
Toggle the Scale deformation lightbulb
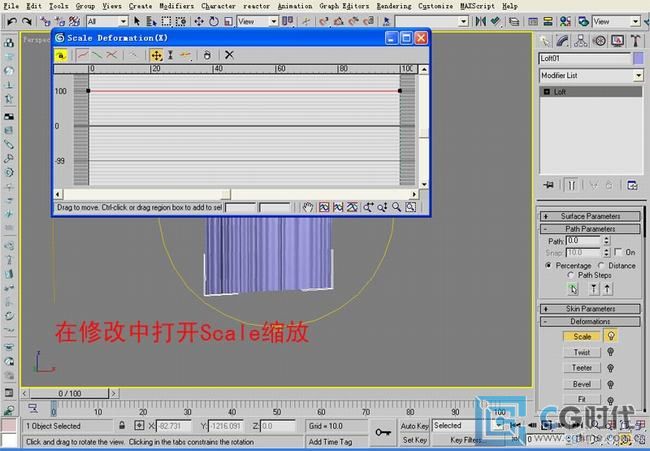pos(610,337)
